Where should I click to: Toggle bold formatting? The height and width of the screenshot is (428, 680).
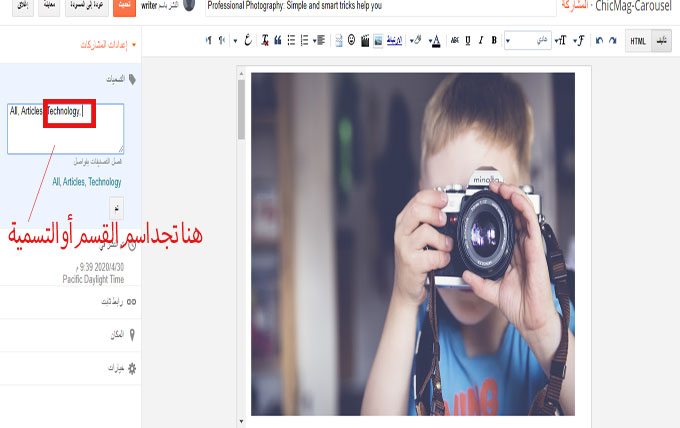click(x=494, y=40)
